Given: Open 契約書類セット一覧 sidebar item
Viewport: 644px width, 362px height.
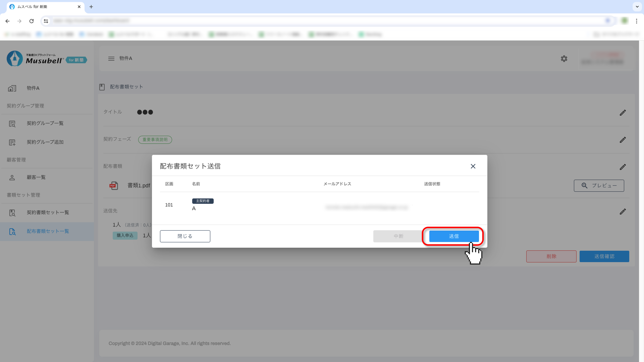Looking at the screenshot, I should click(48, 212).
